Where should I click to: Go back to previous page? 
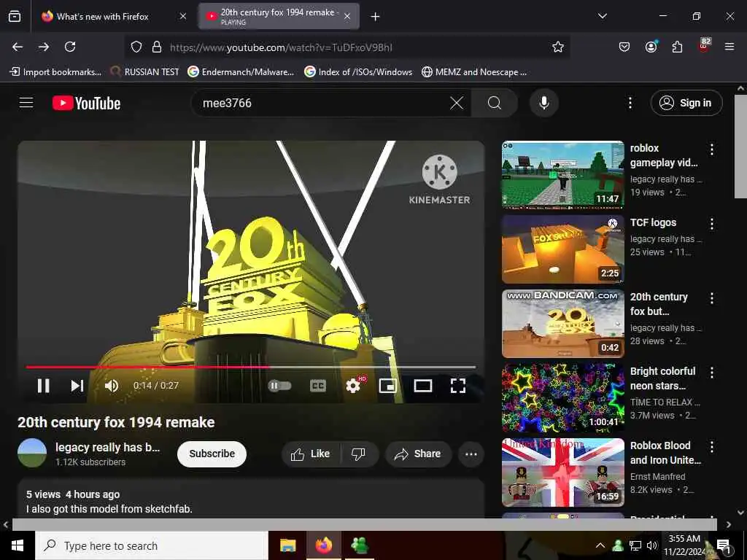(x=18, y=47)
